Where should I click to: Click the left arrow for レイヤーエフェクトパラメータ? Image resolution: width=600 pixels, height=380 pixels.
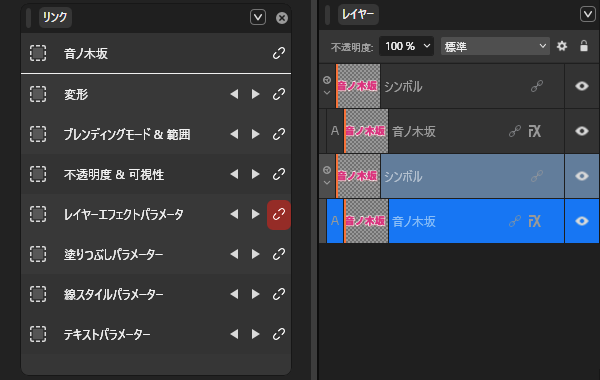click(234, 214)
